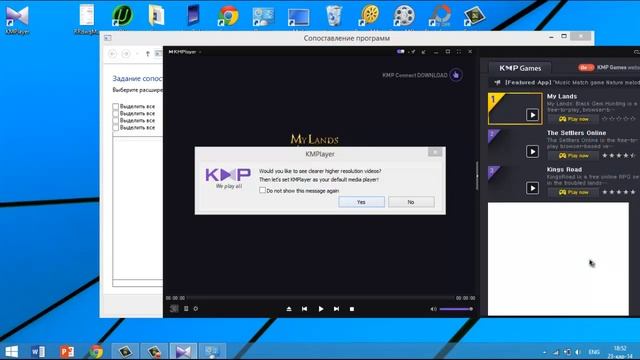This screenshot has width=640, height=360.
Task: Click Play now for Kings Road
Action: (x=573, y=192)
